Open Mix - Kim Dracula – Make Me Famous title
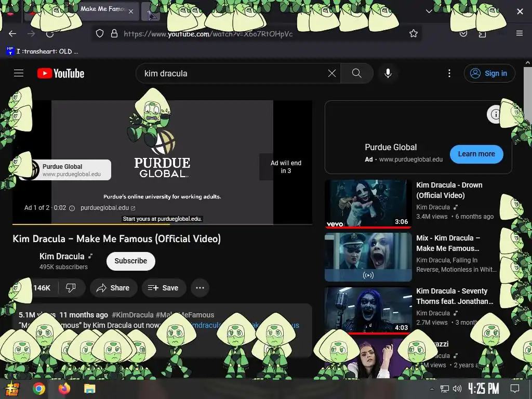 (448, 243)
